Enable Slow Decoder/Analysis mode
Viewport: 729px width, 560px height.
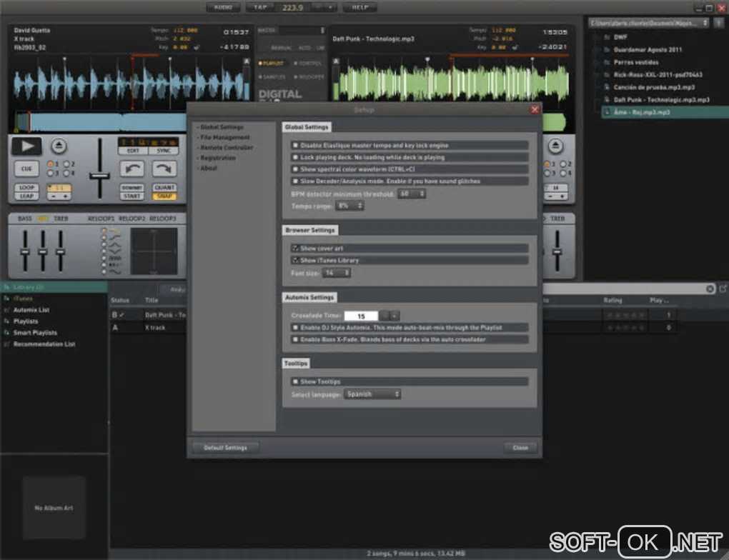(294, 181)
